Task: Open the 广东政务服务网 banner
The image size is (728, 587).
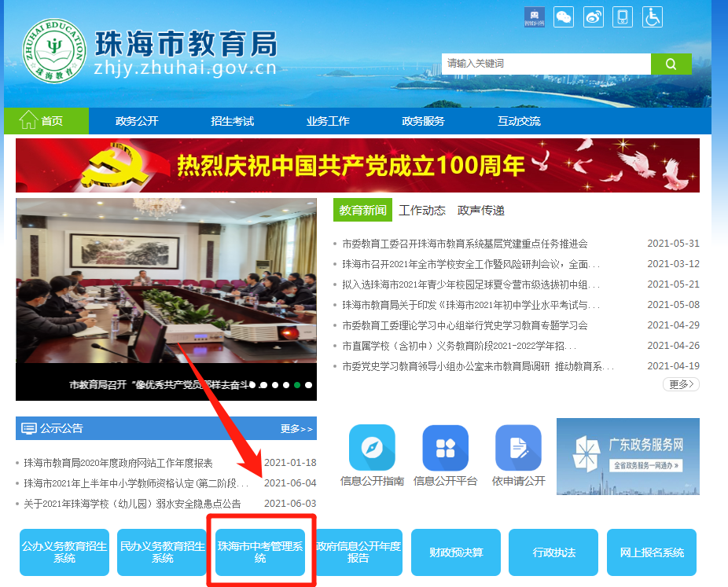Action: point(627,457)
